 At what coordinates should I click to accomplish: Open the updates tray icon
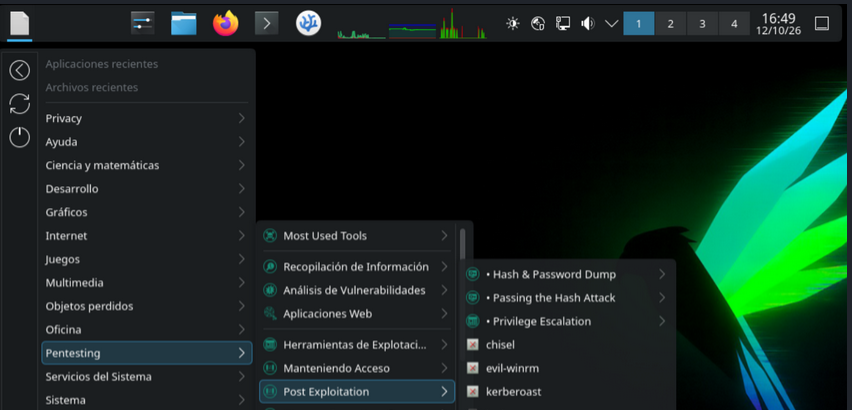pos(538,23)
